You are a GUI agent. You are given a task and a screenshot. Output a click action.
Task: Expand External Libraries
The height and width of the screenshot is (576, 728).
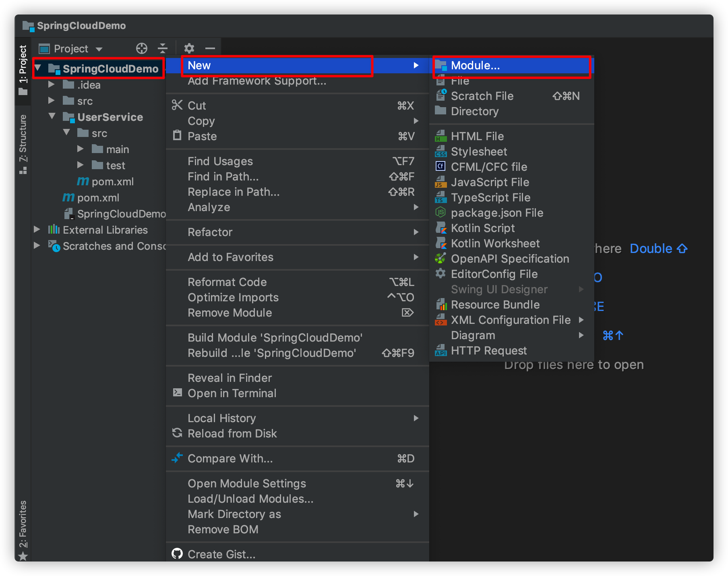pos(37,229)
